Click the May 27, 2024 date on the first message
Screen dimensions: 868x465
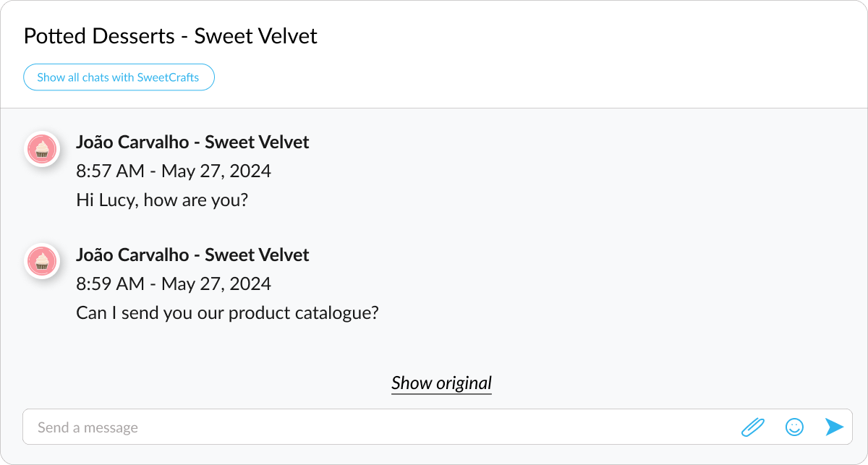(x=216, y=171)
